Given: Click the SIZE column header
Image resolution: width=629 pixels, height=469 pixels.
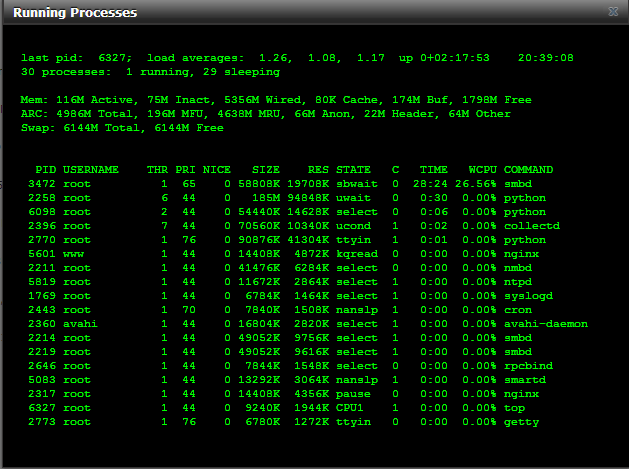Looking at the screenshot, I should 266,170.
